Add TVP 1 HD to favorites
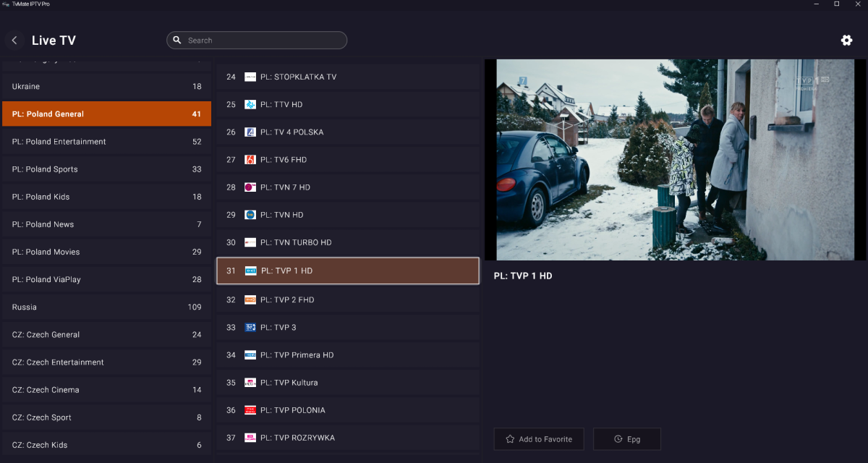This screenshot has width=868, height=463. pyautogui.click(x=538, y=439)
